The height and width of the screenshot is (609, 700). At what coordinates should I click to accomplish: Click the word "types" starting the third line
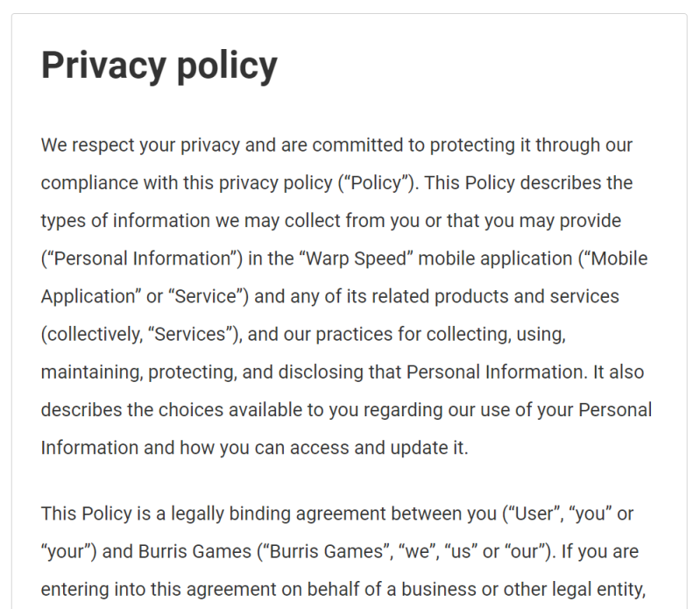point(63,221)
